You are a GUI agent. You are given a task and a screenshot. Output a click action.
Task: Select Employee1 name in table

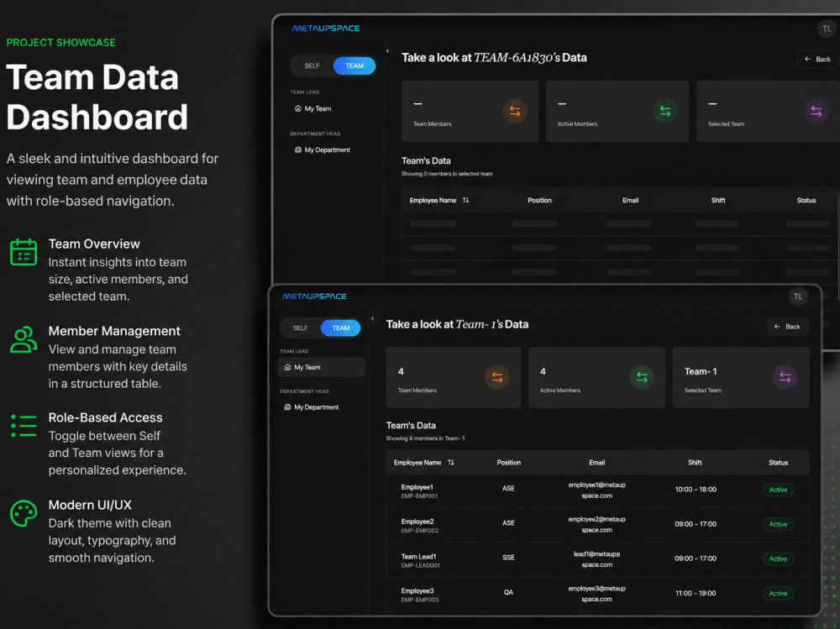click(x=417, y=487)
